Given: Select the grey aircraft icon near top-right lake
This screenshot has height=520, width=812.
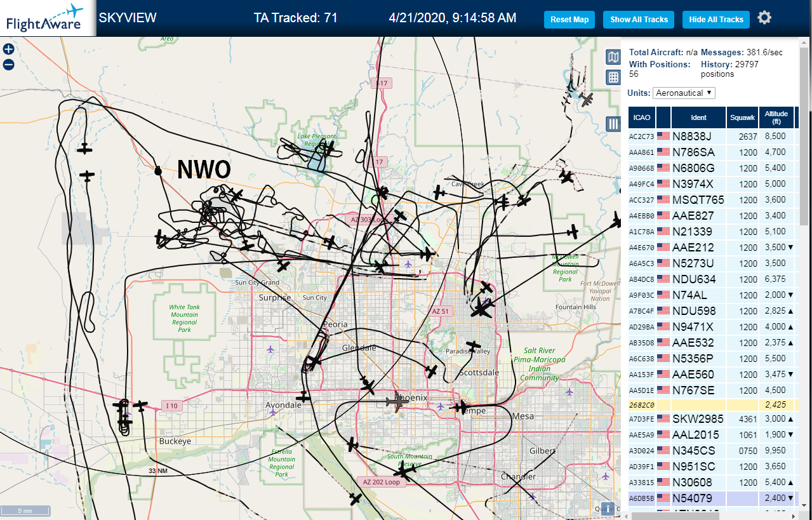Looking at the screenshot, I should [x=585, y=98].
